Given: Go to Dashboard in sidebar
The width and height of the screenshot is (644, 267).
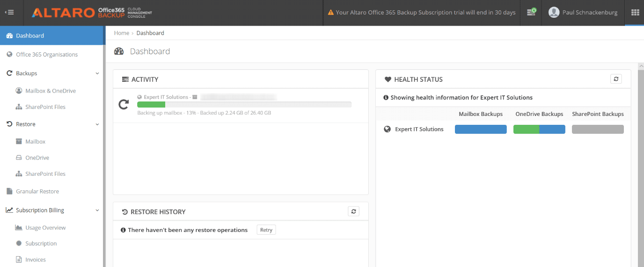Looking at the screenshot, I should (x=52, y=36).
